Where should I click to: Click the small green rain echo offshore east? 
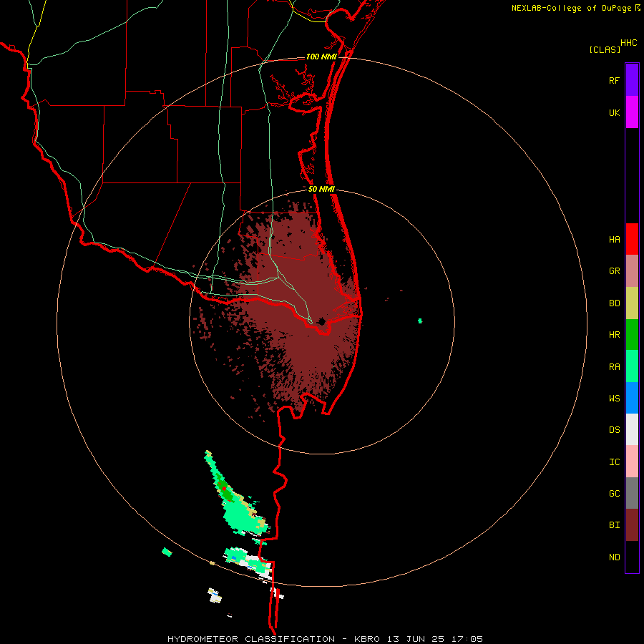click(x=420, y=321)
